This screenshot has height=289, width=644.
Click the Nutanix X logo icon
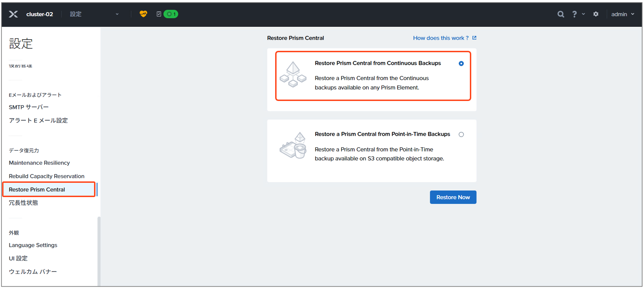[13, 14]
